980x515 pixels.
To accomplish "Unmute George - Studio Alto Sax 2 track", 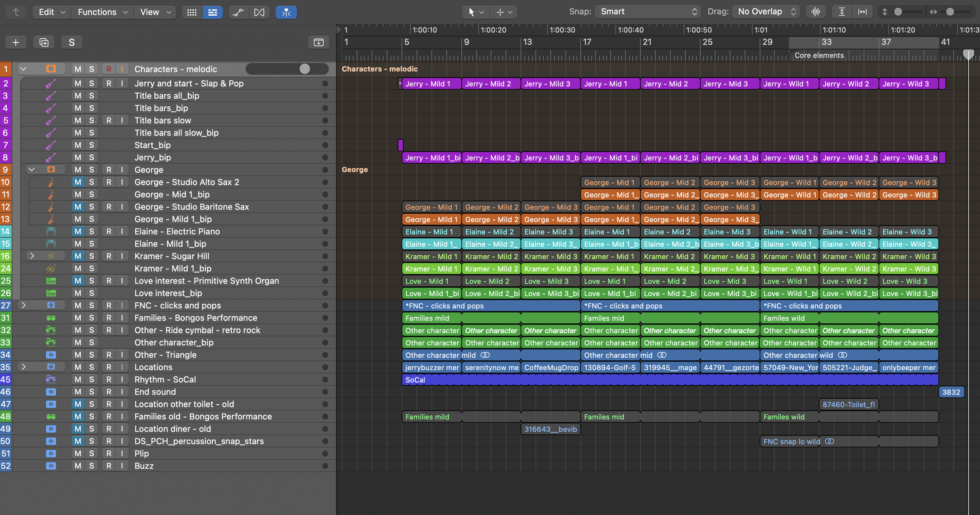I will click(78, 182).
